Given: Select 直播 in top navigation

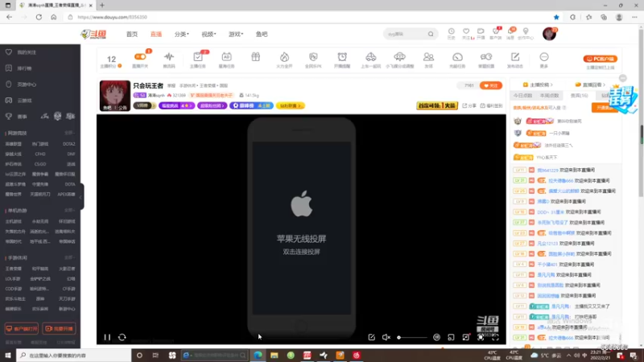Looking at the screenshot, I should point(155,34).
